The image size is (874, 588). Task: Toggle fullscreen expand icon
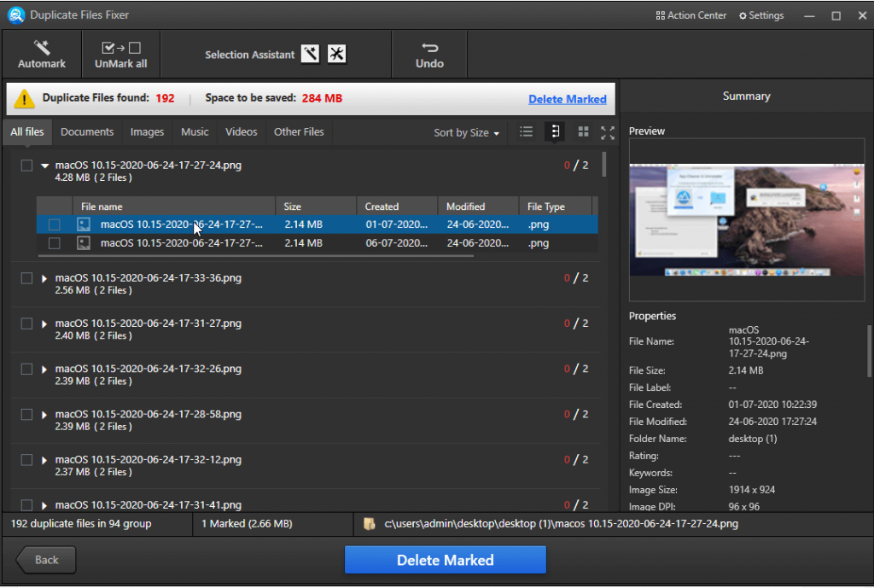608,132
